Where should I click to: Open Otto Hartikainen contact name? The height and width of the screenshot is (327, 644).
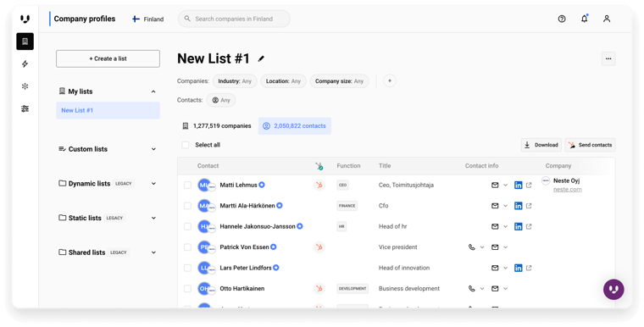point(241,288)
